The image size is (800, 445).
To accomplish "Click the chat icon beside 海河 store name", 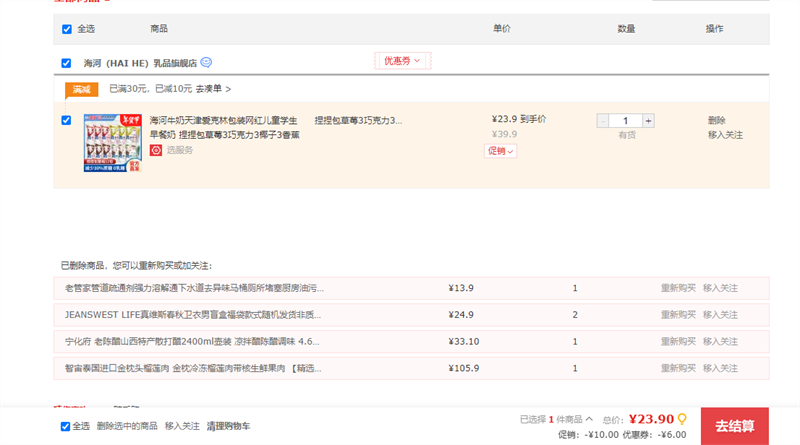I will tap(206, 62).
